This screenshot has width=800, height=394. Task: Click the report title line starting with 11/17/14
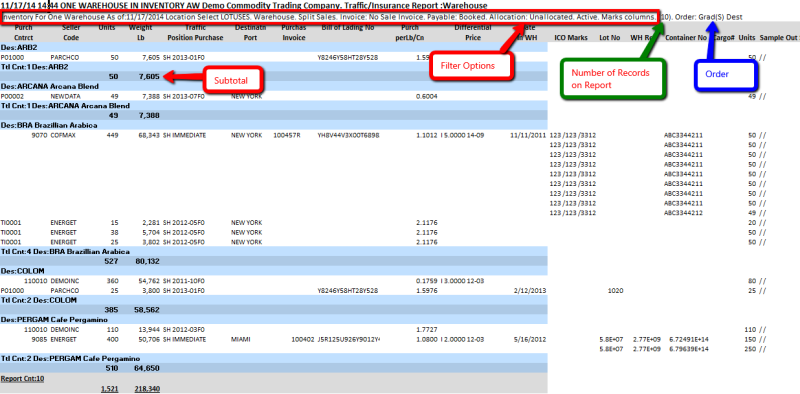pos(244,6)
